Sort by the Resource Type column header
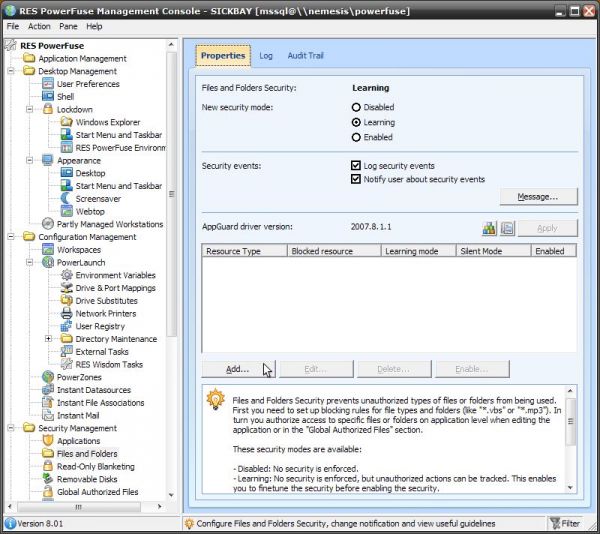600x534 pixels. pyautogui.click(x=244, y=251)
